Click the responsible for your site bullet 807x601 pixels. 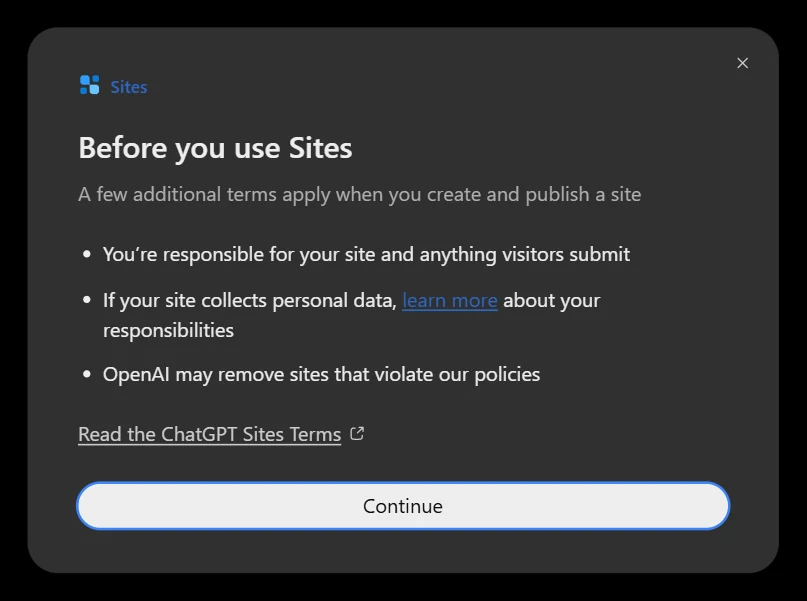(366, 254)
